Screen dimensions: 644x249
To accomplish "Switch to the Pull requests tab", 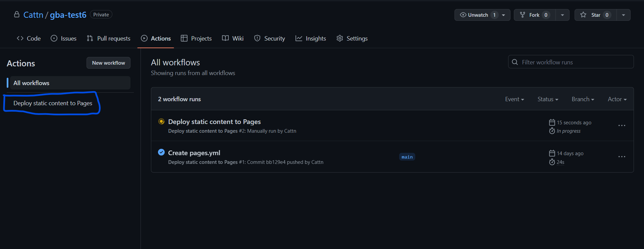I will [109, 39].
